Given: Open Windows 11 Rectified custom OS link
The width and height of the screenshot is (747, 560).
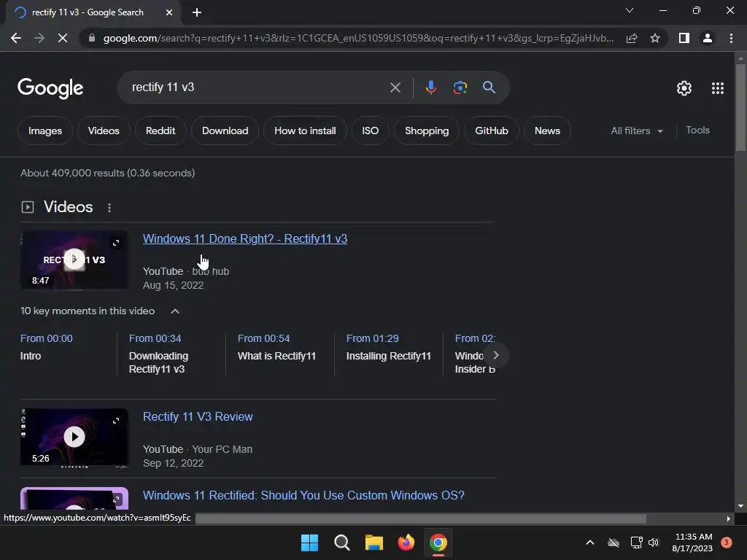Looking at the screenshot, I should click(303, 495).
